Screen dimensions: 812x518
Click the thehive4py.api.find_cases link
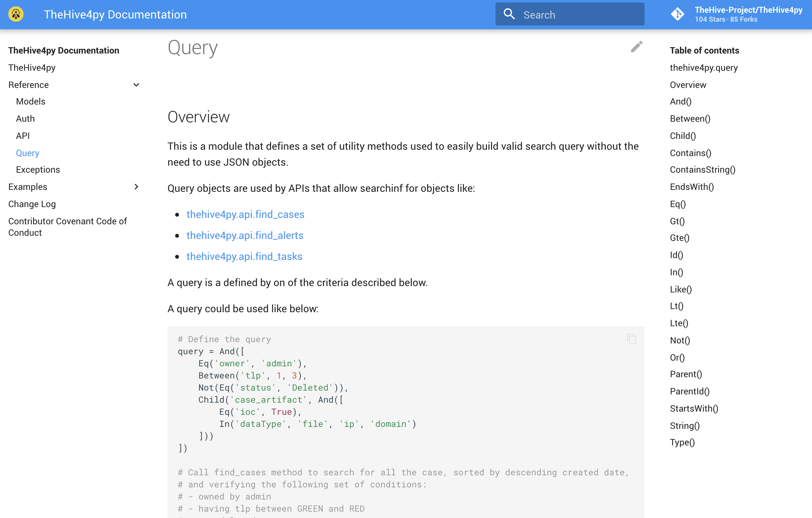click(245, 214)
